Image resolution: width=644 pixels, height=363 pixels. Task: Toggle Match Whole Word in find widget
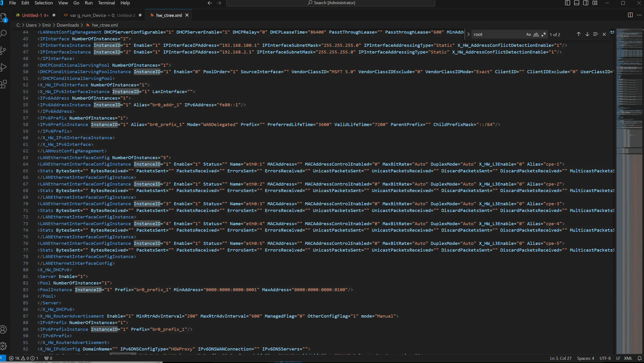point(536,35)
